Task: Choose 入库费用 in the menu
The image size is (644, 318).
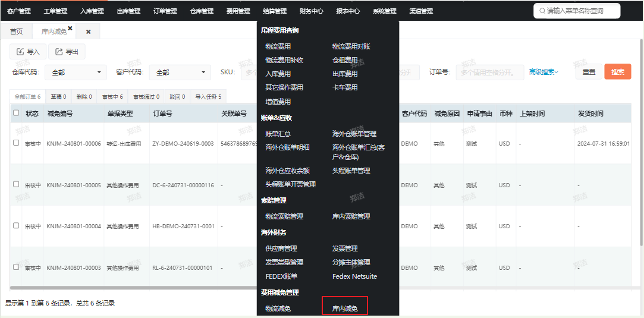Action: (278, 74)
